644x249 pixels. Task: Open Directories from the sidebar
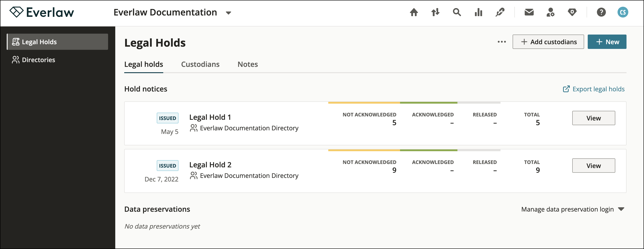38,60
